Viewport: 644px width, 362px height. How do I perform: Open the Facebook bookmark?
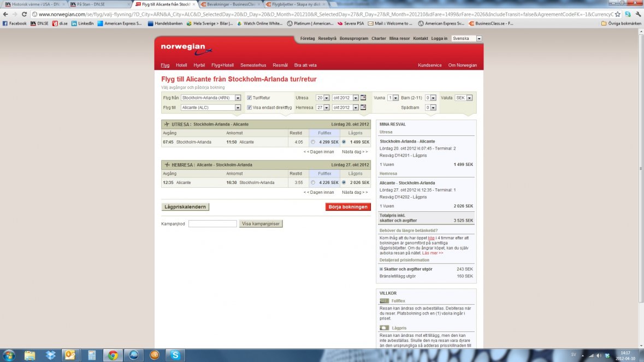pyautogui.click(x=15, y=23)
